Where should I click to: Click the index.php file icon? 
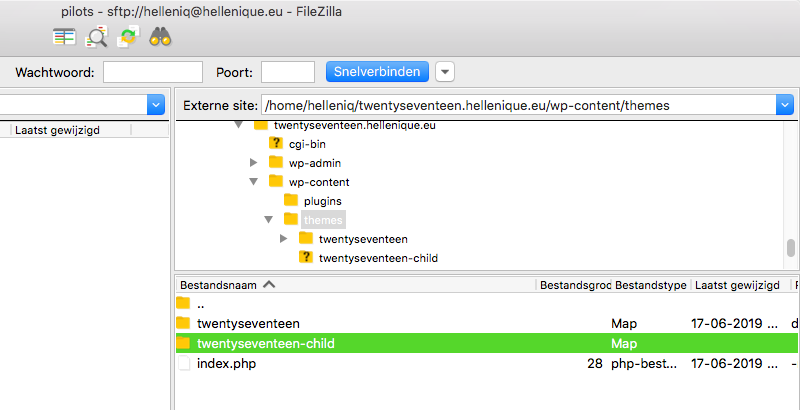click(183, 364)
